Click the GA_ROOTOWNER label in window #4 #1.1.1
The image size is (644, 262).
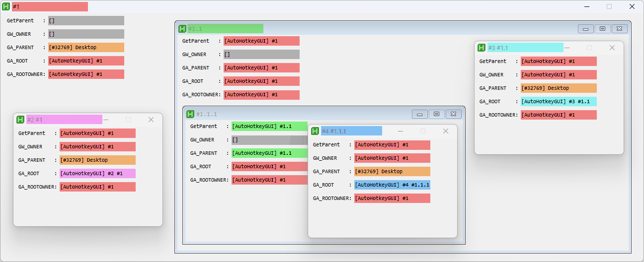tap(332, 198)
